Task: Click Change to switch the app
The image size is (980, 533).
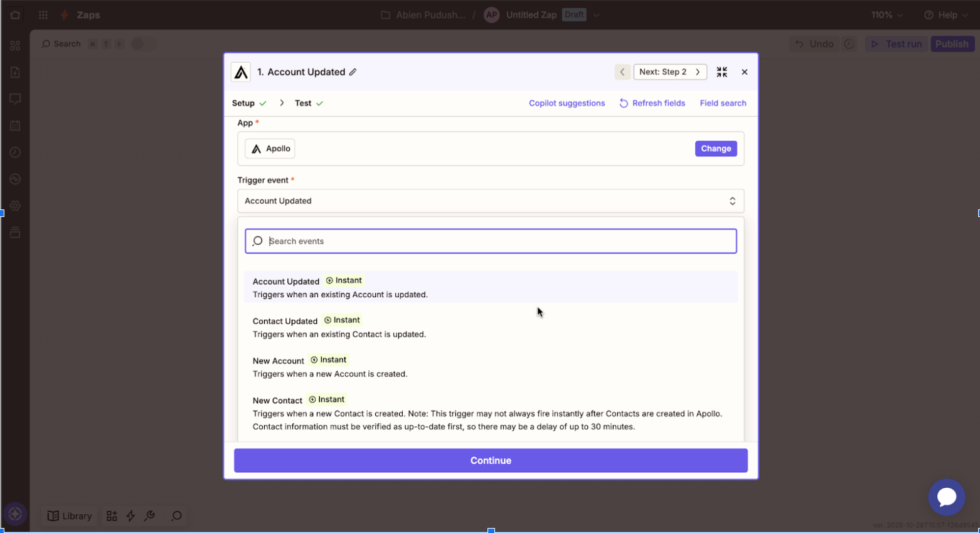Action: coord(716,149)
